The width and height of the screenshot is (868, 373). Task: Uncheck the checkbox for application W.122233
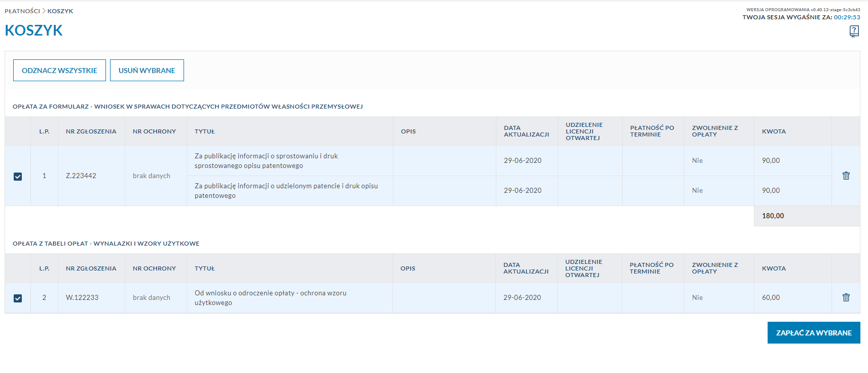[x=18, y=298]
